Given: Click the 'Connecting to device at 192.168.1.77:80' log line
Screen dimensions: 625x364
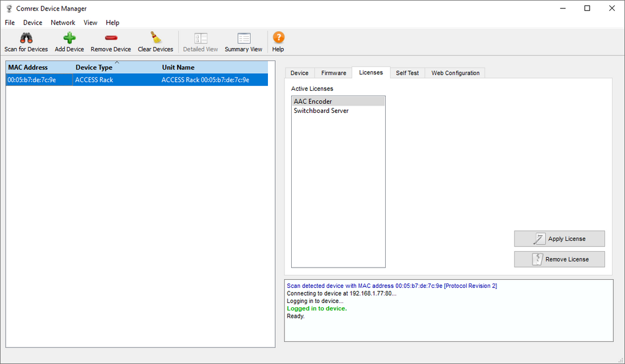Looking at the screenshot, I should click(342, 293).
